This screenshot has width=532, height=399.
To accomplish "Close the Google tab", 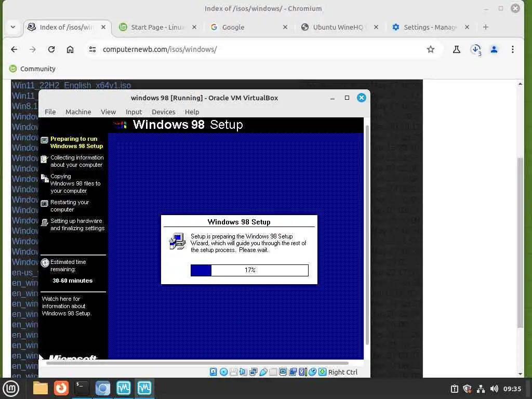I will pos(285,27).
